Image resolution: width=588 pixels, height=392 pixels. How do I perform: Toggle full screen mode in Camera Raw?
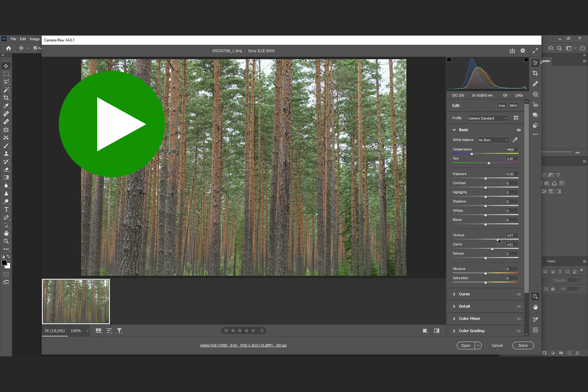pyautogui.click(x=535, y=51)
